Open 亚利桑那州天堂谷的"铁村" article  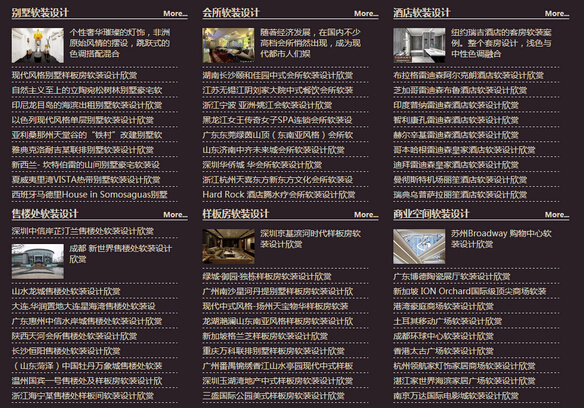pos(87,135)
